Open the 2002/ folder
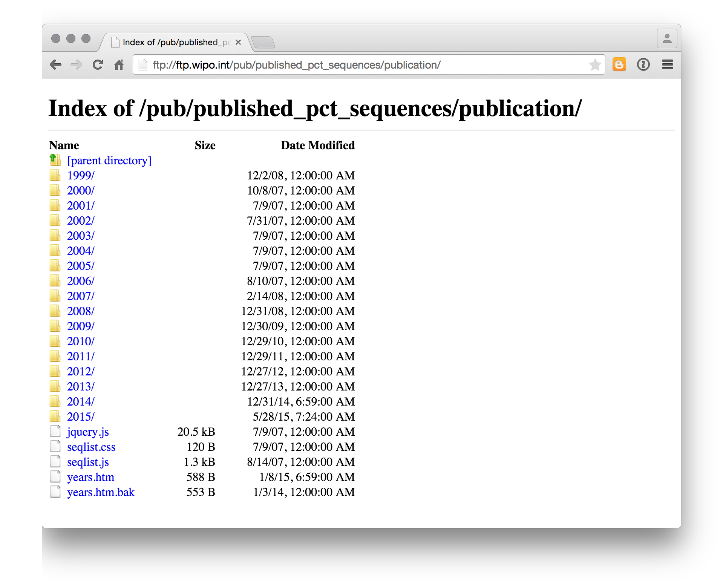Screen dimensions: 723x588 (81, 221)
